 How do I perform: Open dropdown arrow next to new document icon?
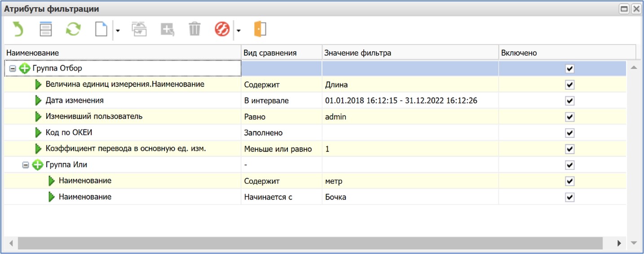118,31
